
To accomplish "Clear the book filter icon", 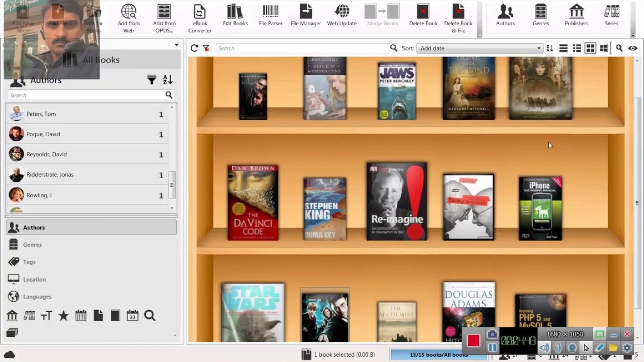I will pyautogui.click(x=206, y=48).
